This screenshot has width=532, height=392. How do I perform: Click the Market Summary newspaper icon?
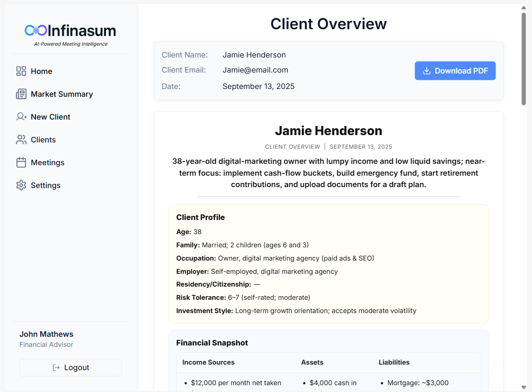pyautogui.click(x=21, y=94)
